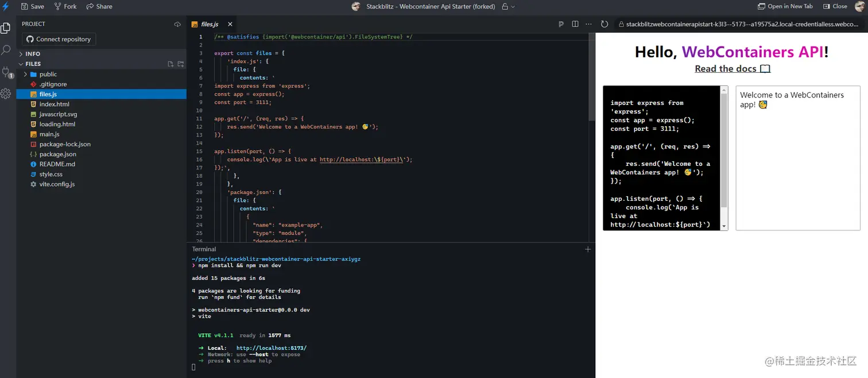
Task: Expand the public folder
Action: pyautogui.click(x=101, y=74)
